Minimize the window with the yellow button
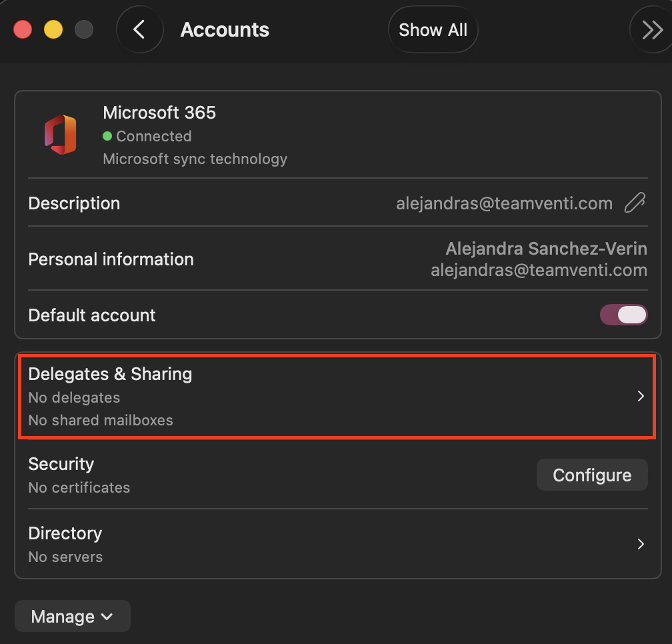672x644 pixels. [x=53, y=30]
